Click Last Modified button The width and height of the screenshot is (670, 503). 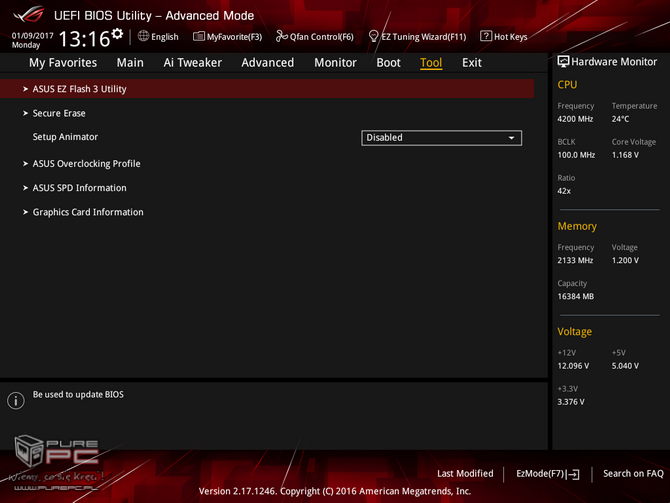pos(465,474)
